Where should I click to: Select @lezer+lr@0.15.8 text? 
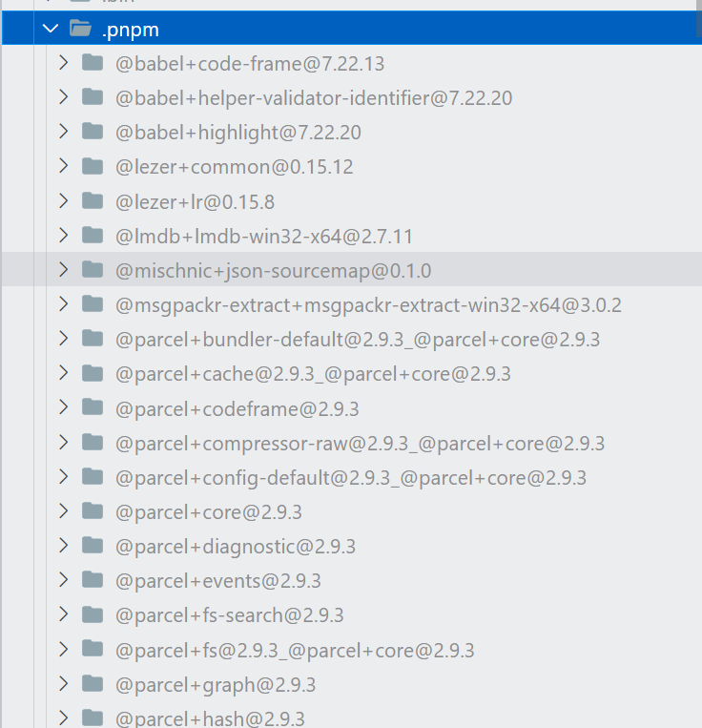click(x=195, y=202)
